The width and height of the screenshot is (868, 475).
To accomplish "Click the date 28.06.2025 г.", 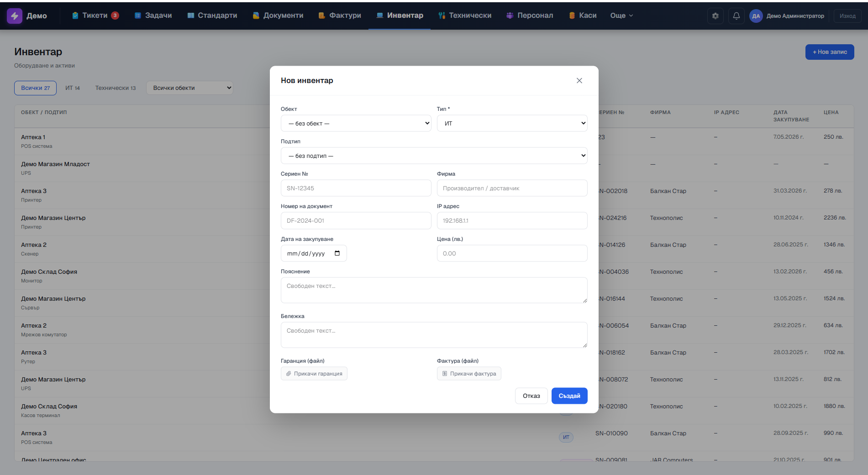I will [790, 245].
